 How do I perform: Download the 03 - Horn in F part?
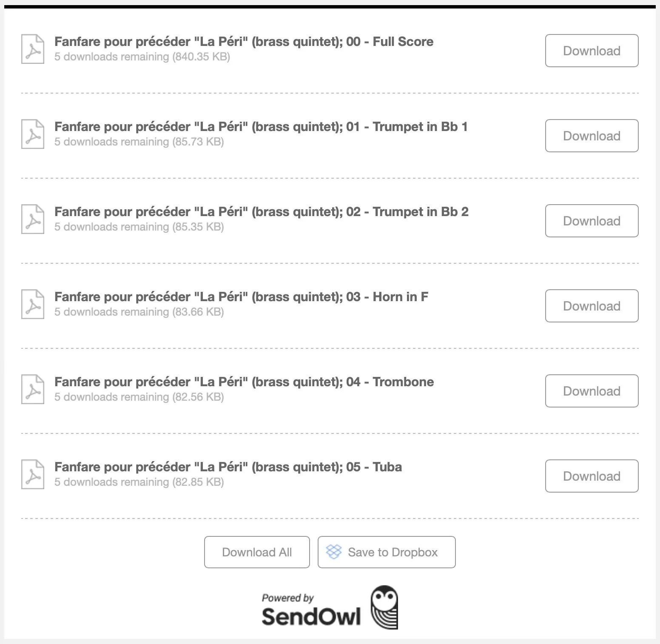[x=592, y=306]
